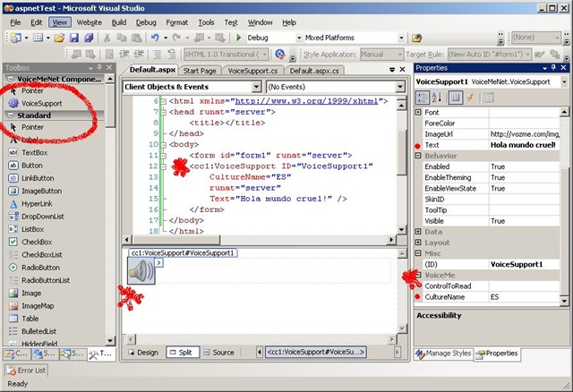Toggle Alphabetical sort in Properties

[x=437, y=98]
